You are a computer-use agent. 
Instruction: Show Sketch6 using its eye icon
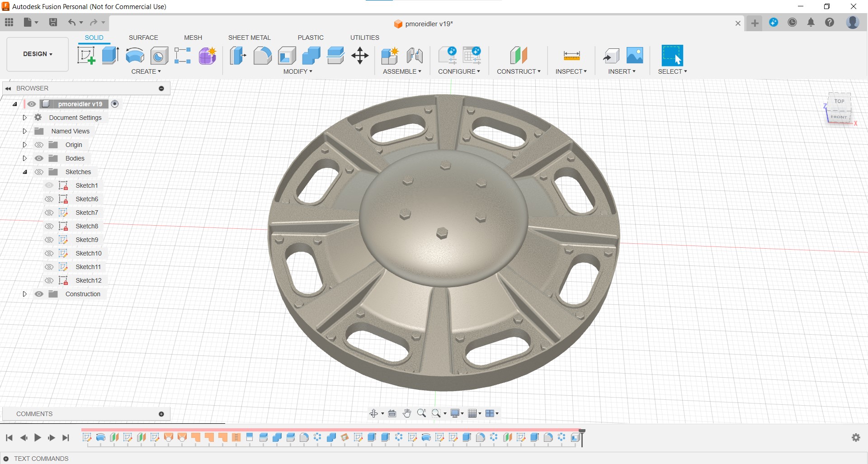pos(49,199)
